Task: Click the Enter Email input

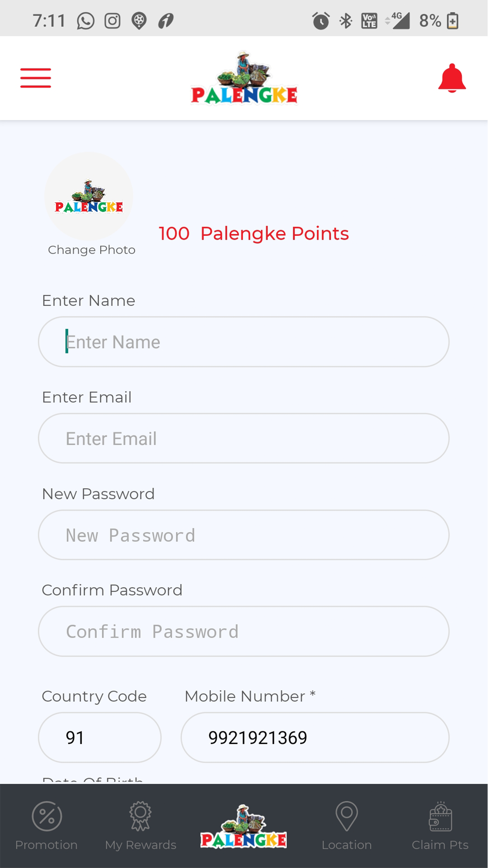Action: [x=244, y=438]
